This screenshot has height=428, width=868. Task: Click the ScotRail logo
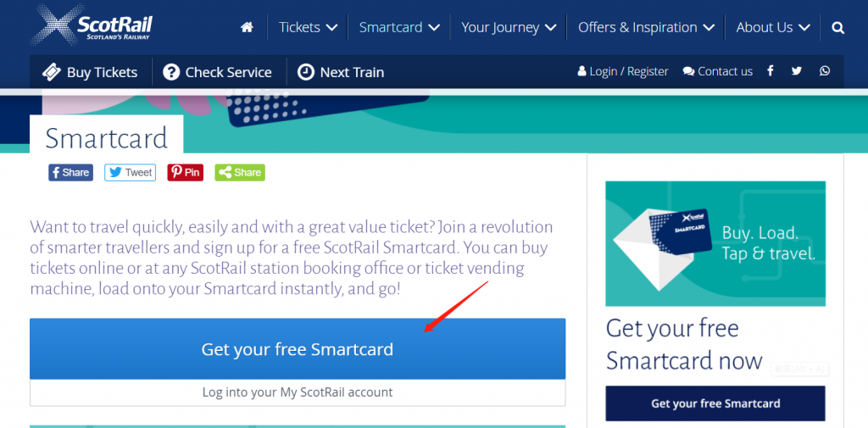click(x=92, y=25)
